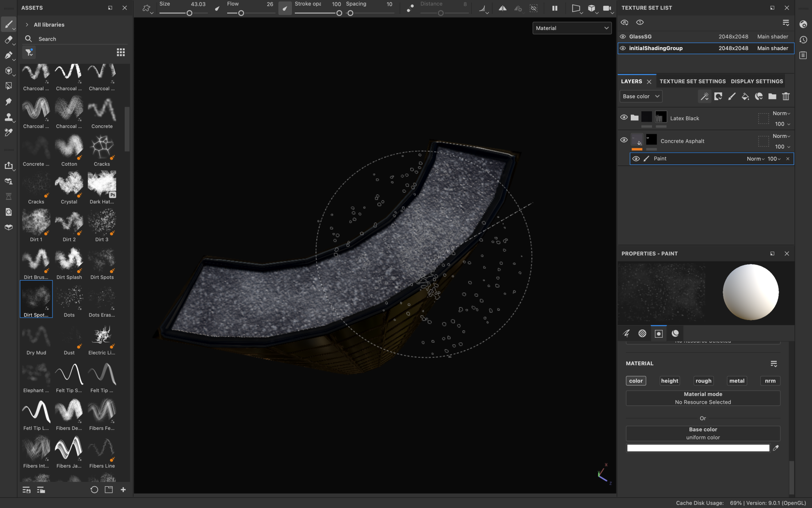The width and height of the screenshot is (812, 508).
Task: Hide the Latex Black layer
Action: coord(624,117)
